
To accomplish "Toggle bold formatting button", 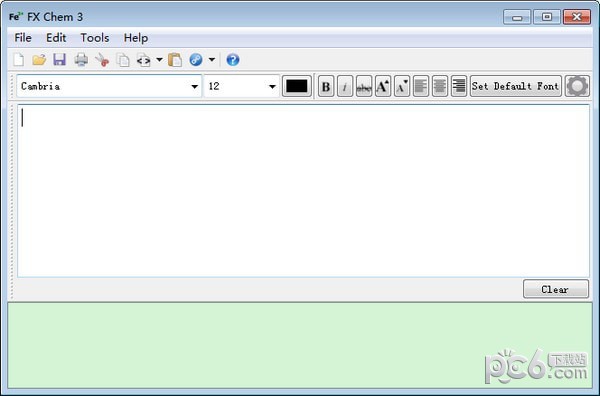I will [326, 86].
